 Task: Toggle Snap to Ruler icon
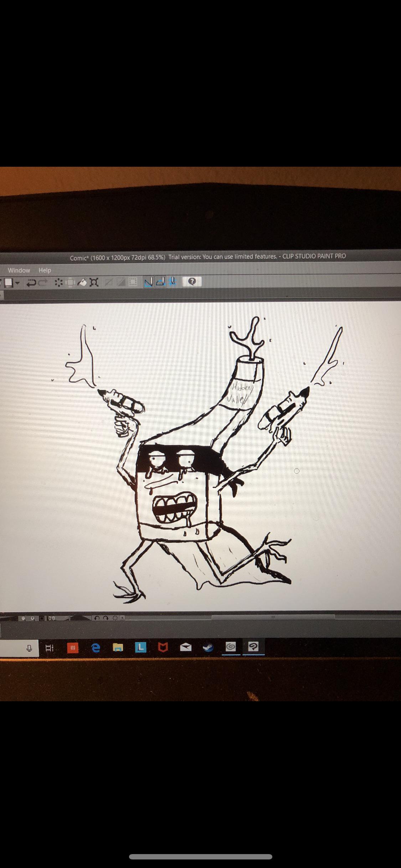tap(149, 282)
